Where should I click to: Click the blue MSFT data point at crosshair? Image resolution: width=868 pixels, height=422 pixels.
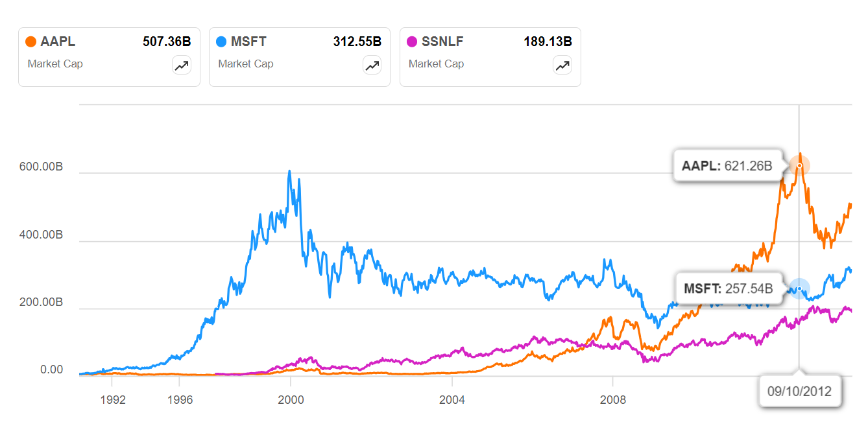pos(799,288)
